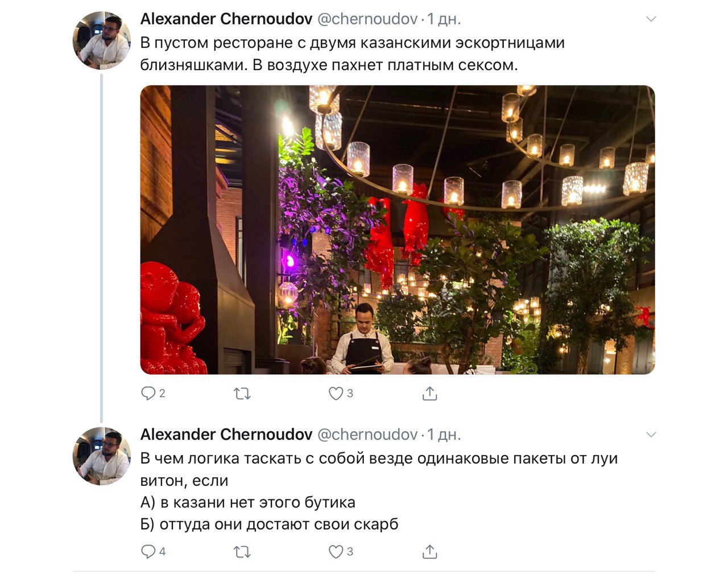Share the first tweet via share icon
The width and height of the screenshot is (728, 574).
429,393
